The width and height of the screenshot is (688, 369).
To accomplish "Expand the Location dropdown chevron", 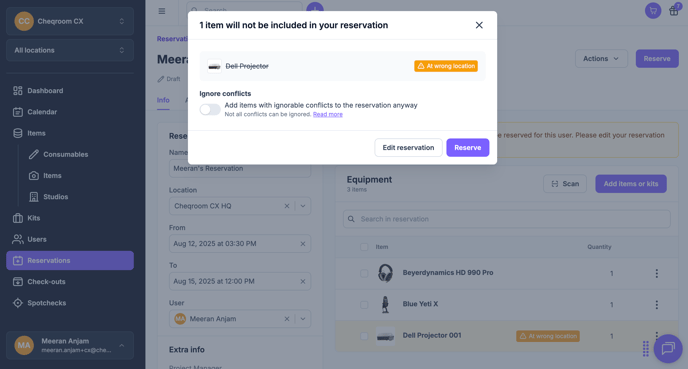I will point(303,206).
